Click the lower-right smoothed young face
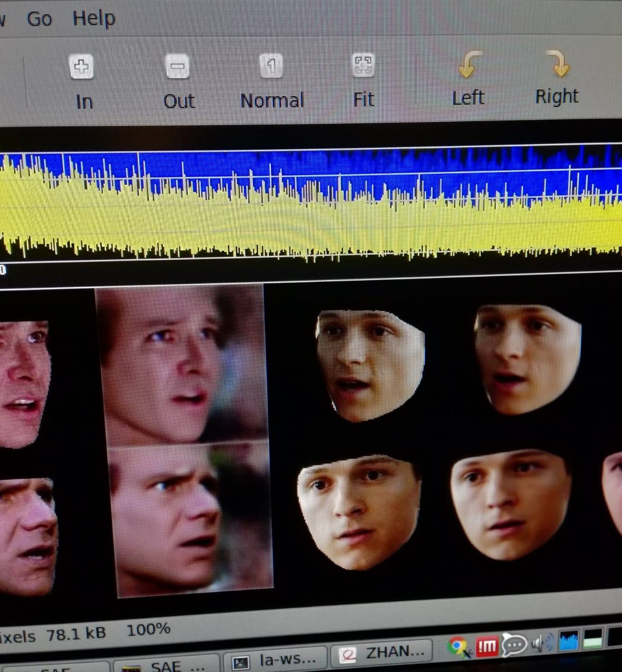Screen dimensions: 622x672 tap(511, 504)
